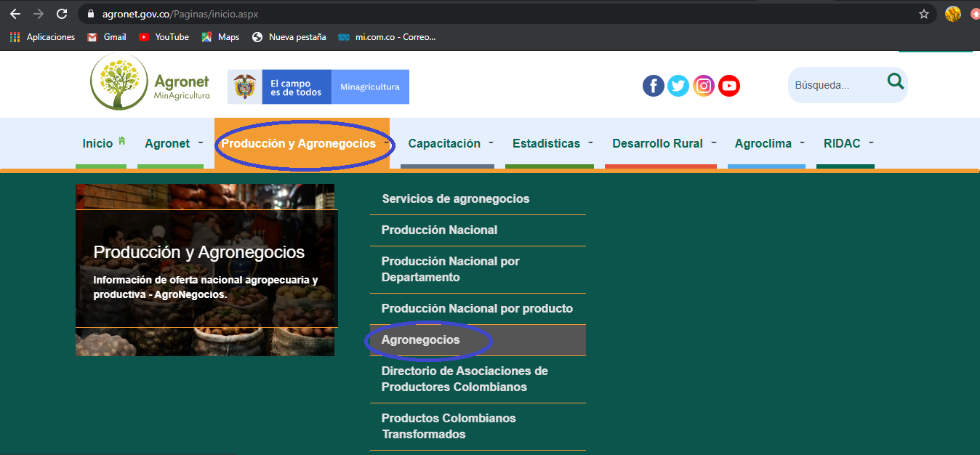Open Agronet's Instagram icon
The image size is (980, 455).
click(x=704, y=85)
